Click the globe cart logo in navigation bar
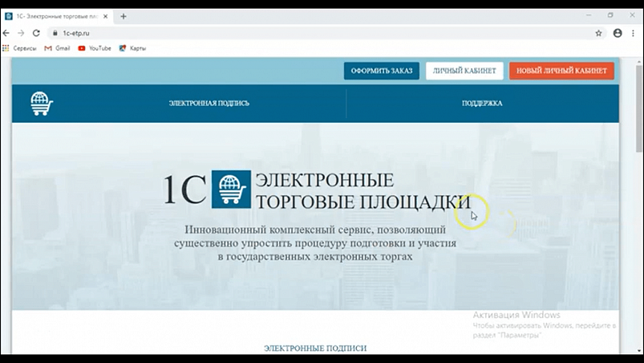644x363 pixels. [42, 103]
